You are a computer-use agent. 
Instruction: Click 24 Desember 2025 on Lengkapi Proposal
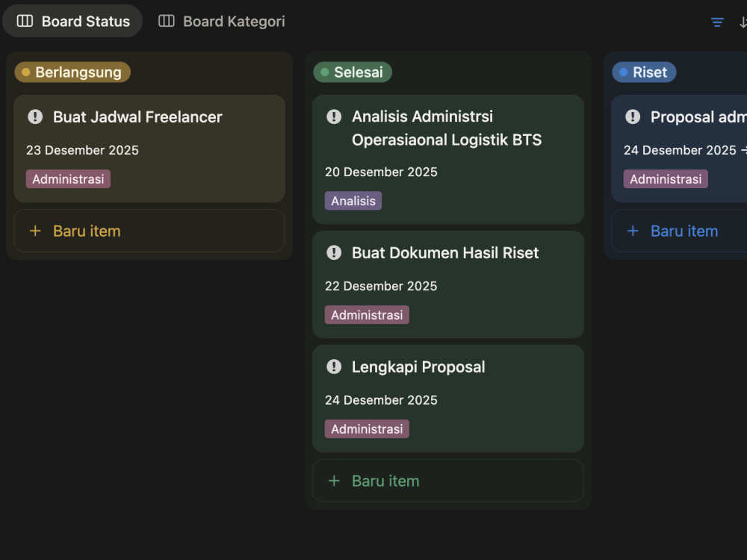click(x=381, y=400)
